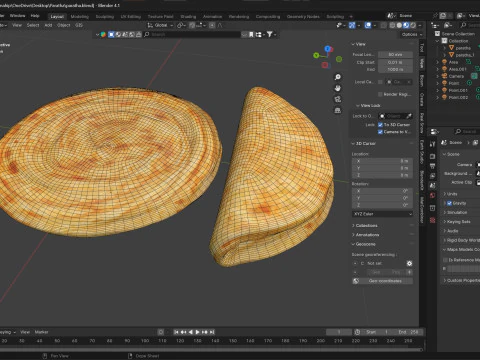
Task: Select rendered viewport shading sphere icon
Action: tap(413, 25)
